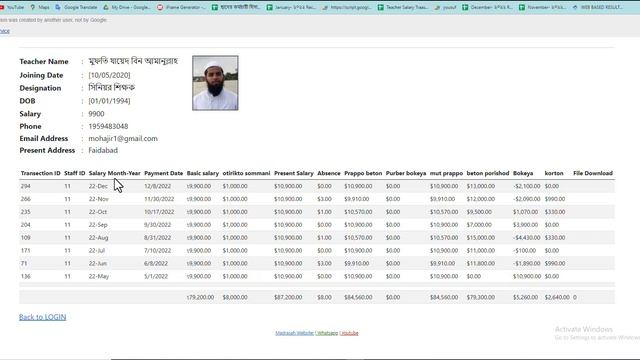Viewport: 640px width, 360px height.
Task: Open the Bengali-titled Sheets bookmark
Action: tap(236, 7)
